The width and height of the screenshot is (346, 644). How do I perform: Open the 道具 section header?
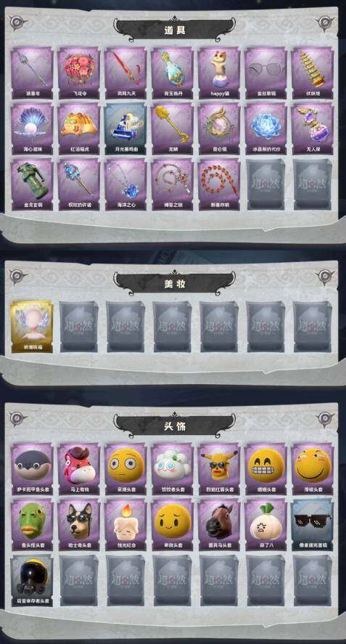pos(174,29)
